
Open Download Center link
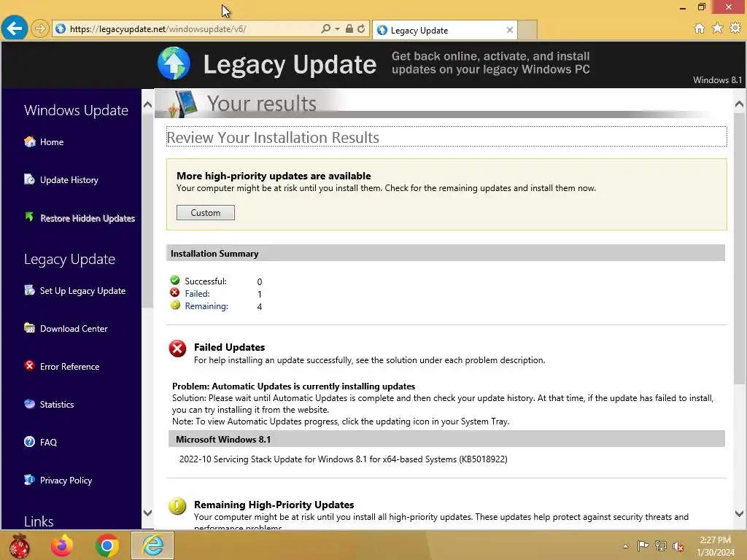pos(74,329)
